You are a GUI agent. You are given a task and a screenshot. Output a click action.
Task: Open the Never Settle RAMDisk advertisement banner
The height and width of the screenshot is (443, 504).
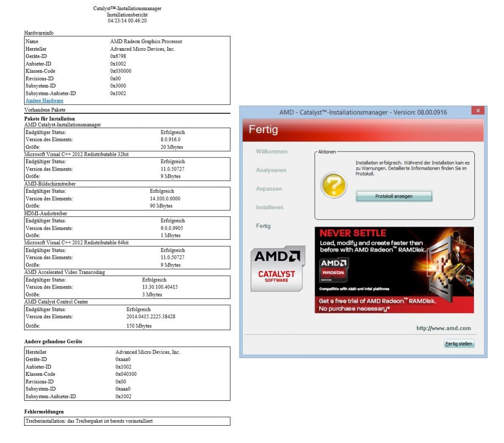pos(394,270)
